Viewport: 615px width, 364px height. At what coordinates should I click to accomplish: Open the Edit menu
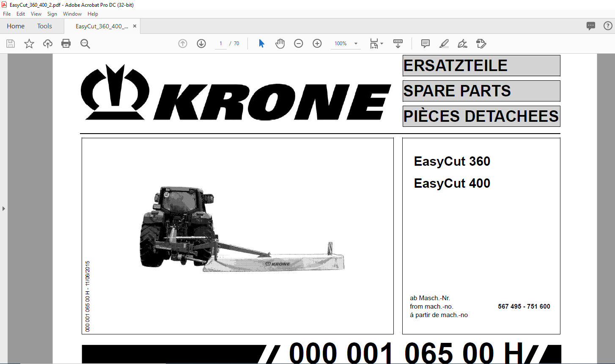[21, 14]
